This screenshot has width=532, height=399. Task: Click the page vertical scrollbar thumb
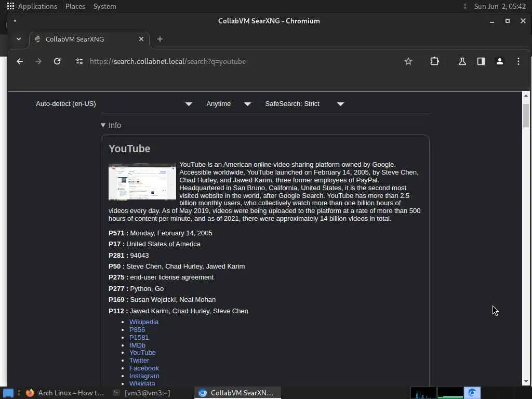(x=526, y=116)
